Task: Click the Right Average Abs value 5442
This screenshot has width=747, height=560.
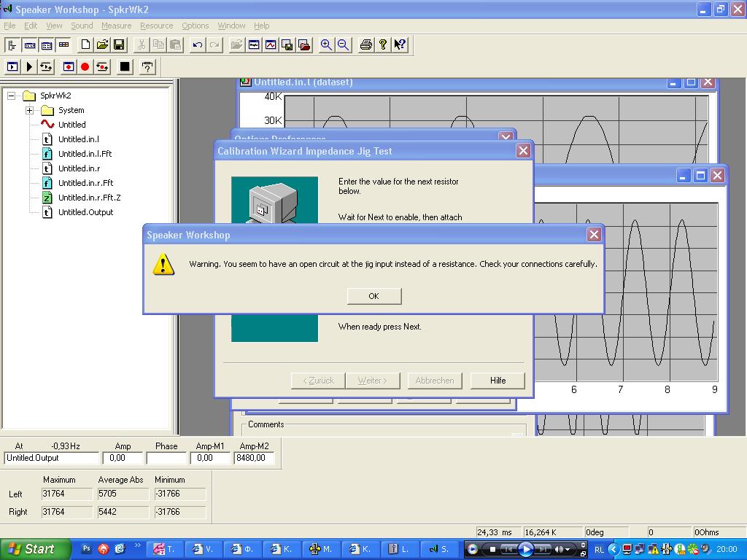Action: (x=123, y=512)
